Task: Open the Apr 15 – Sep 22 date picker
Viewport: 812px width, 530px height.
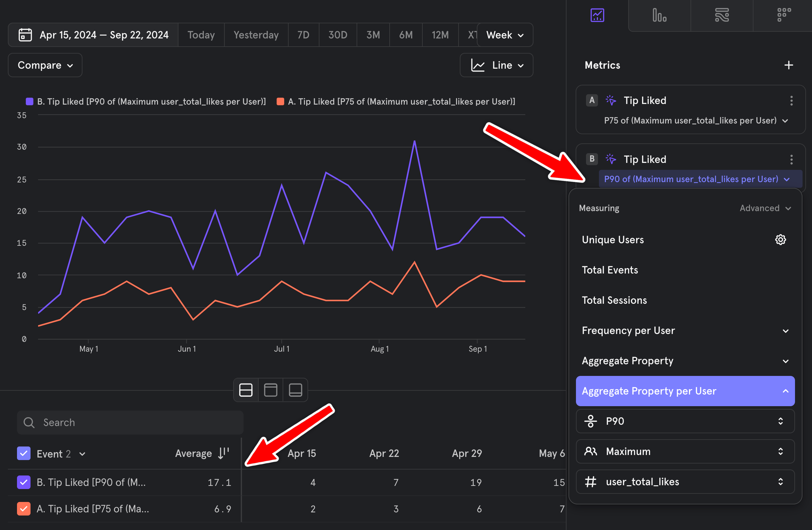Action: pyautogui.click(x=93, y=35)
